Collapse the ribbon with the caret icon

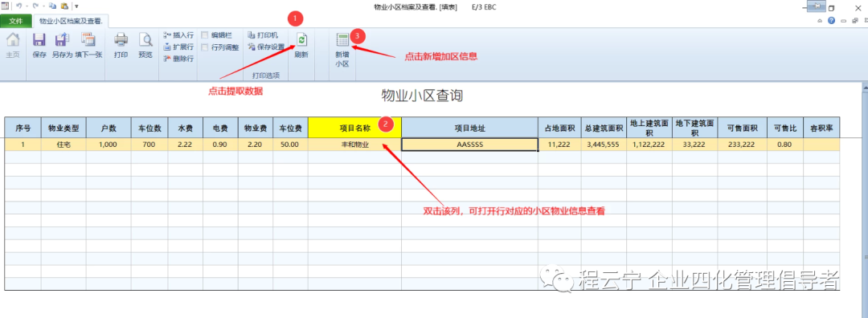coord(821,20)
